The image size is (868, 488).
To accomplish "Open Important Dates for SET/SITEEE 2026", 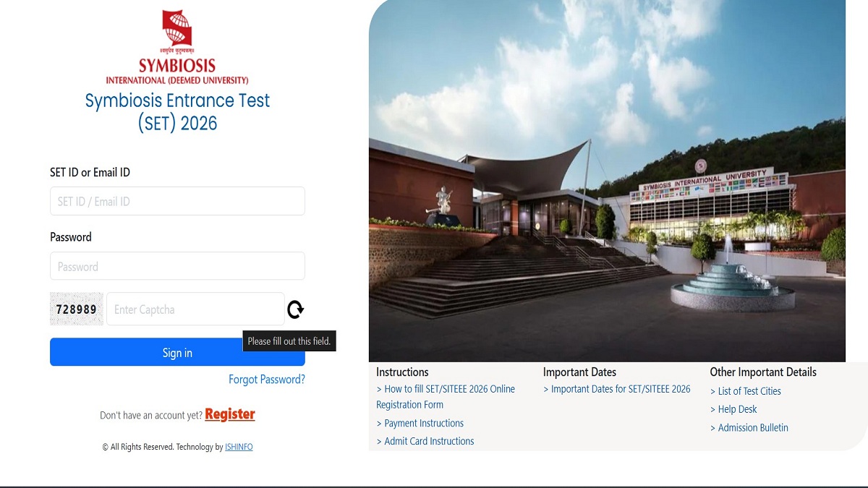I will click(x=617, y=389).
